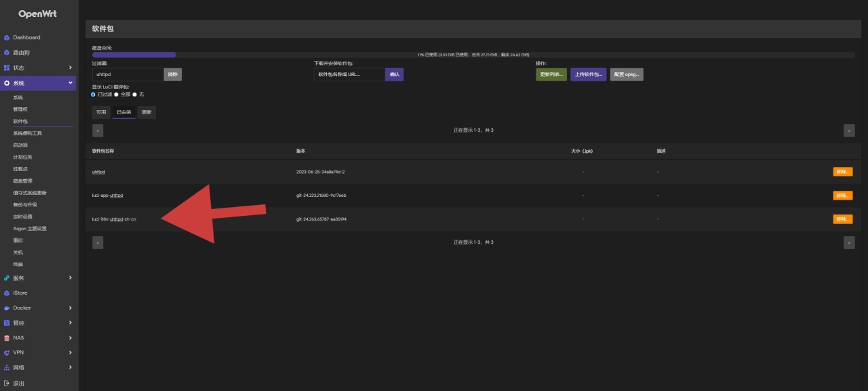Expand the NAS menu chevron

[x=71, y=337]
